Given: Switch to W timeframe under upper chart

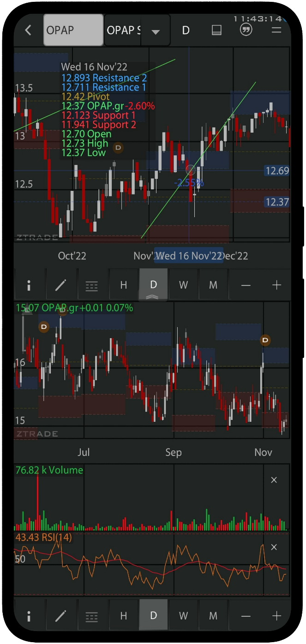Looking at the screenshot, I should [x=183, y=286].
